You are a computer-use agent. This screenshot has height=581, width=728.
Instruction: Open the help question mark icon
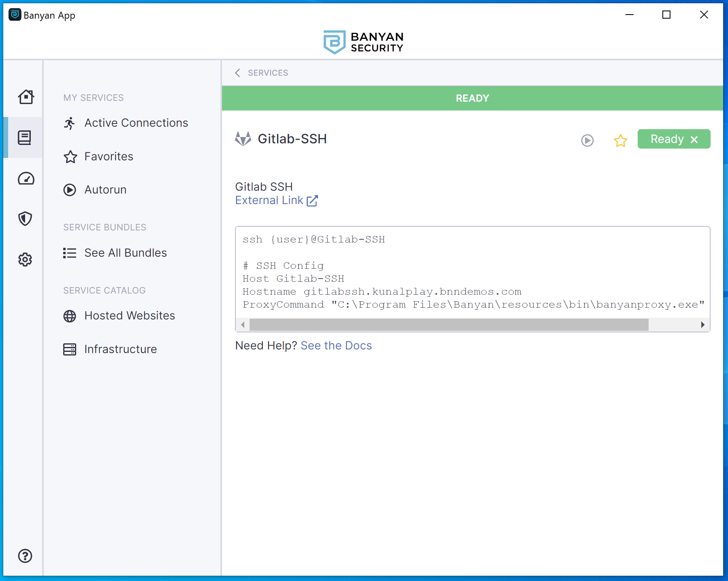[x=25, y=556]
